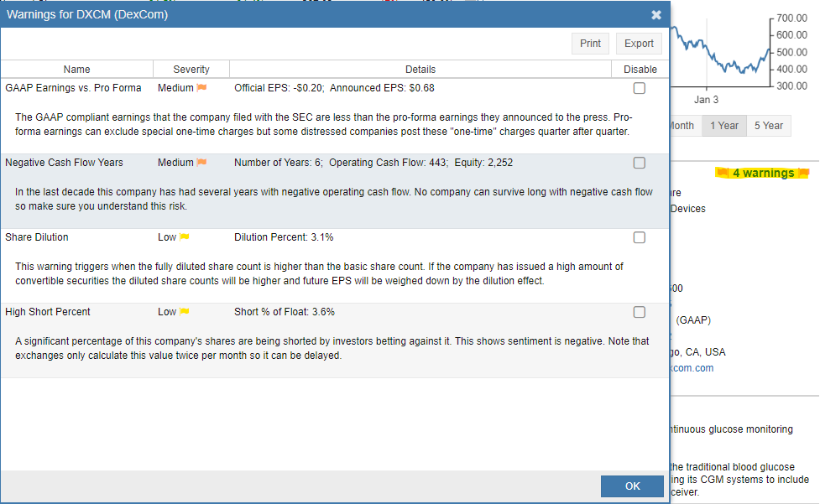Tick the High Short Percent disable checkbox
The width and height of the screenshot is (820, 504).
pos(639,312)
